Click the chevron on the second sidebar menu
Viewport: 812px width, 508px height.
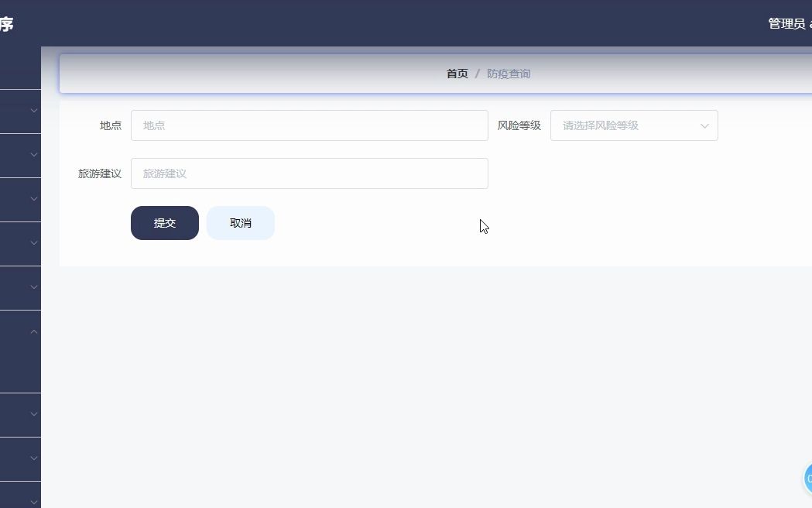coord(33,155)
